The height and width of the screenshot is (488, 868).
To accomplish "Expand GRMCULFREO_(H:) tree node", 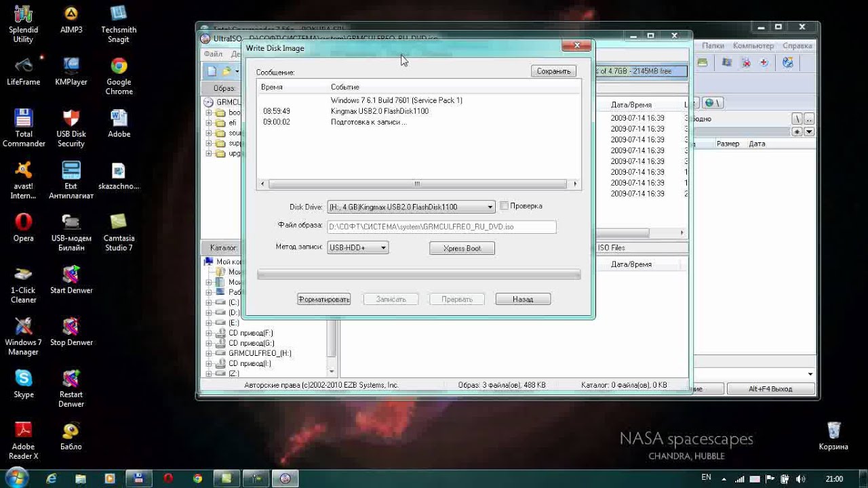I will pyautogui.click(x=209, y=353).
